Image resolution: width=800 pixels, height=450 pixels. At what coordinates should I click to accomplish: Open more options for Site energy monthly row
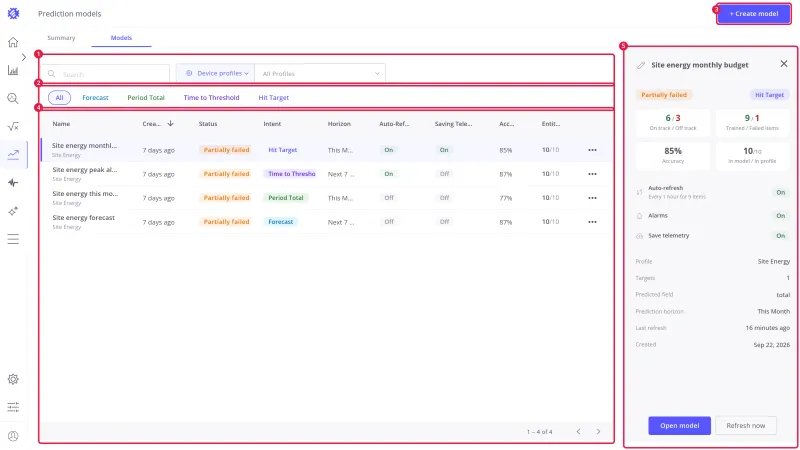[592, 150]
